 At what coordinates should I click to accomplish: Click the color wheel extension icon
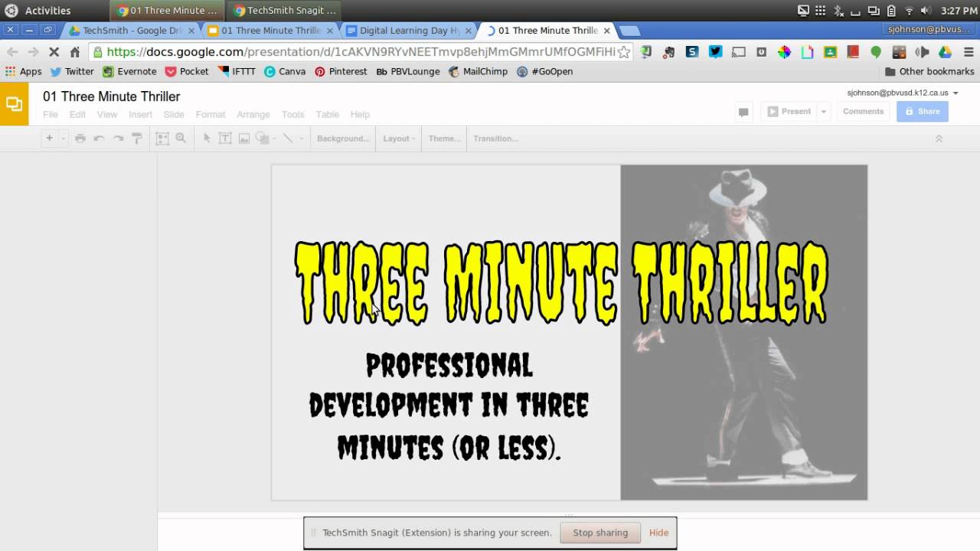(x=784, y=52)
